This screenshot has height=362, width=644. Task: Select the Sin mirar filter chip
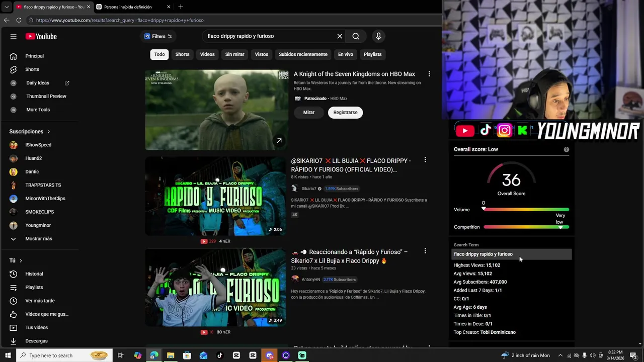pos(234,54)
